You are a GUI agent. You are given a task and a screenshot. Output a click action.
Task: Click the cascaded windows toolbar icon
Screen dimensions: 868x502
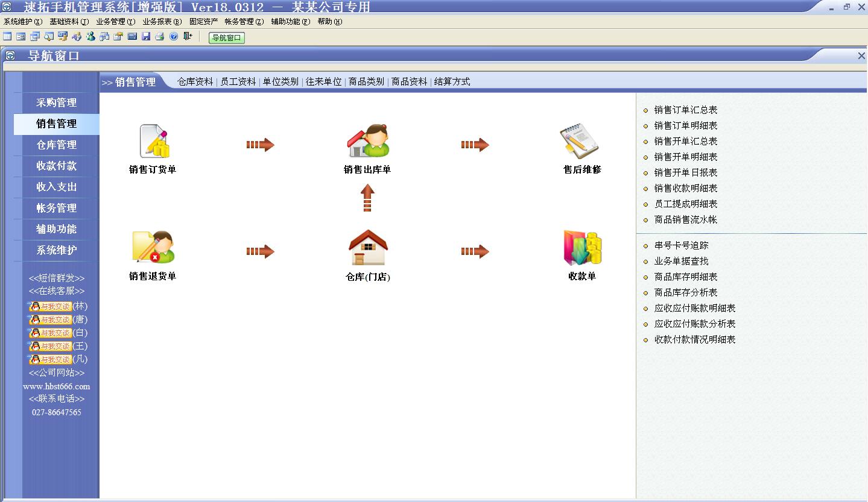click(x=35, y=37)
